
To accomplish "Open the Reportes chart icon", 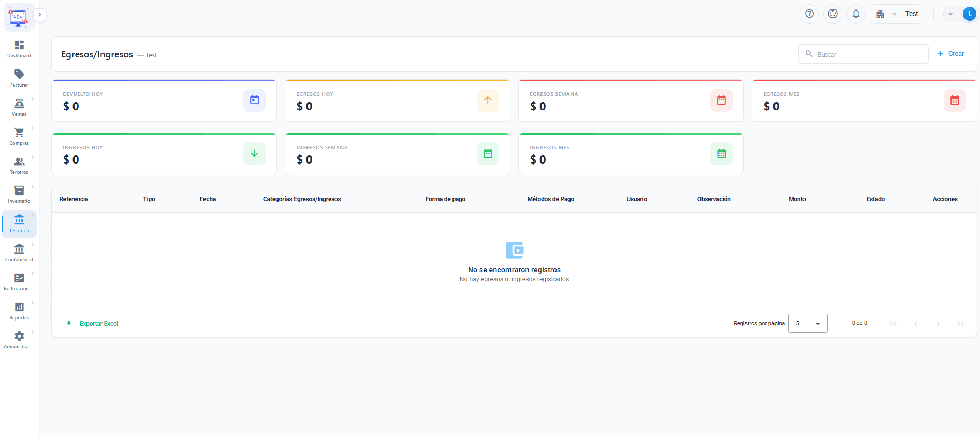I will point(19,307).
